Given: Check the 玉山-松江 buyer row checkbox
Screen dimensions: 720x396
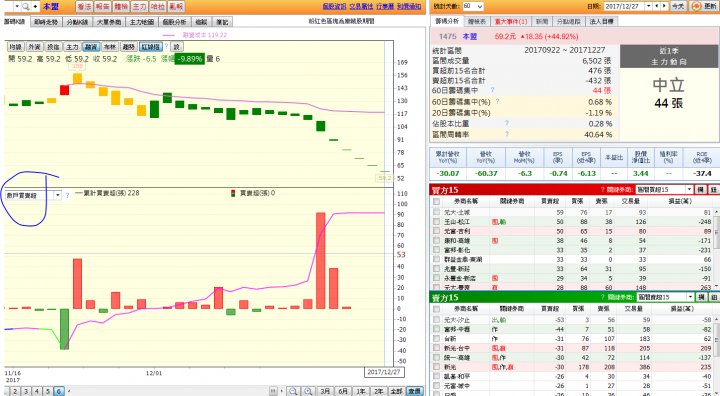Looking at the screenshot, I should click(x=436, y=221).
